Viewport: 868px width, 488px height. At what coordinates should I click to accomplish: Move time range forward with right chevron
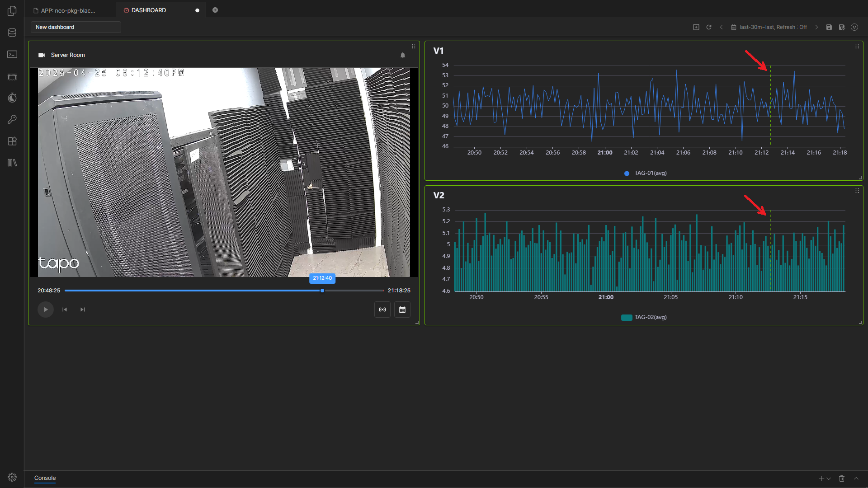click(x=816, y=27)
